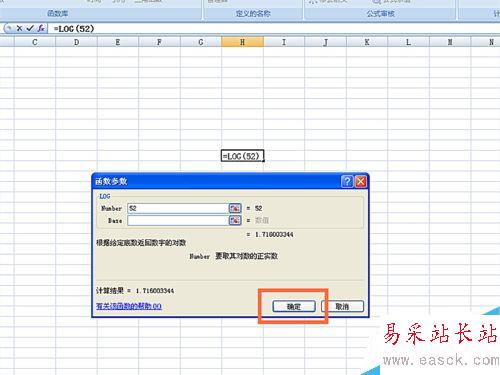Click the empty Base input field
The image size is (500, 375).
coord(178,220)
